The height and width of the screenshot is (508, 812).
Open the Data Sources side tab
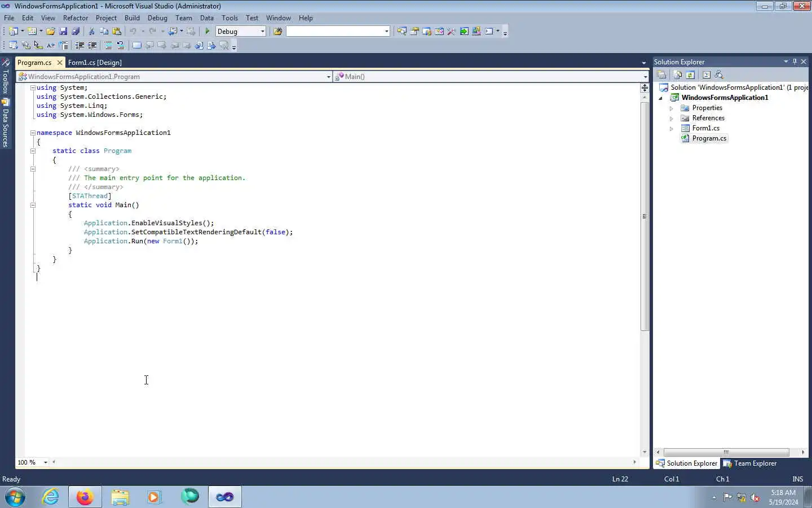(6, 123)
